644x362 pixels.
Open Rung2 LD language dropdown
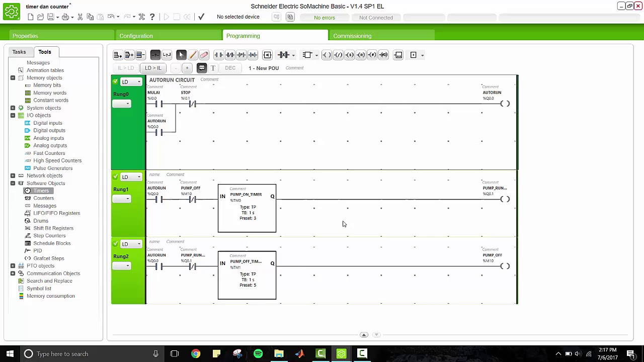tap(131, 244)
